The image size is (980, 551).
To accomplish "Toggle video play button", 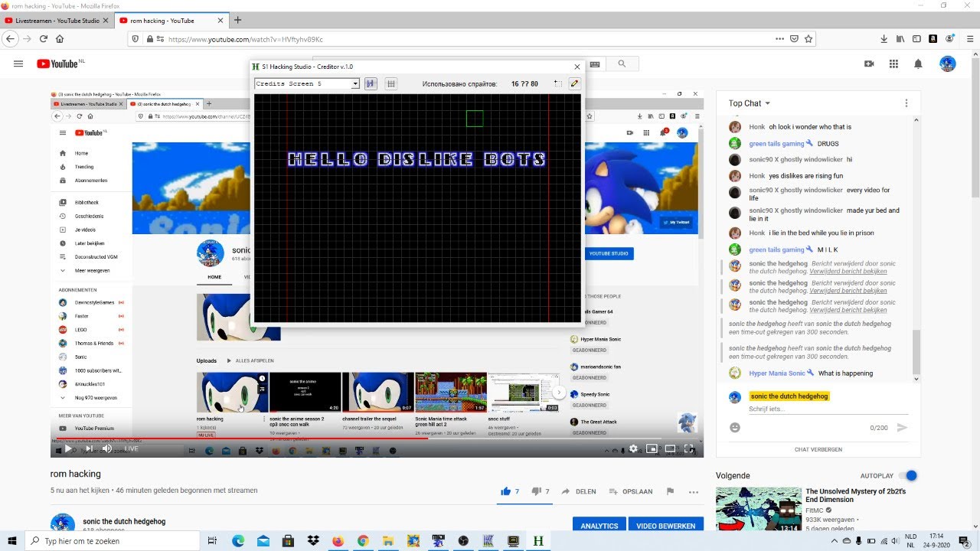I will point(67,449).
